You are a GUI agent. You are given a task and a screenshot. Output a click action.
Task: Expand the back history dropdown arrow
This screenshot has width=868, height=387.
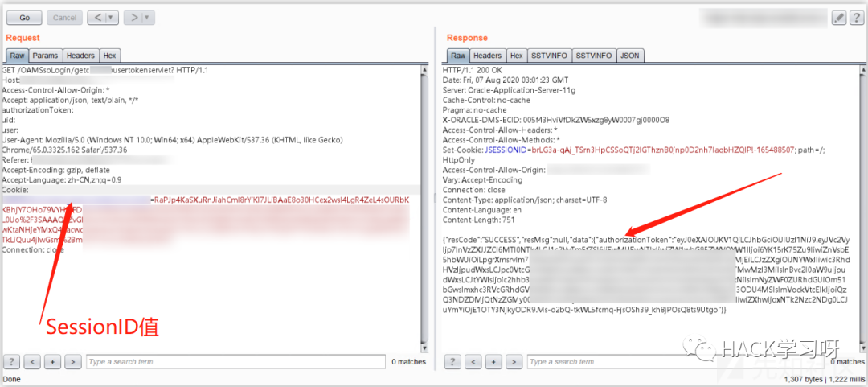point(111,17)
